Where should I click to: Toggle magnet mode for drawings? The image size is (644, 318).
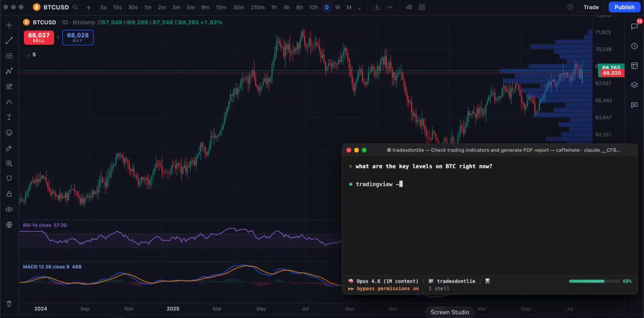point(9,178)
